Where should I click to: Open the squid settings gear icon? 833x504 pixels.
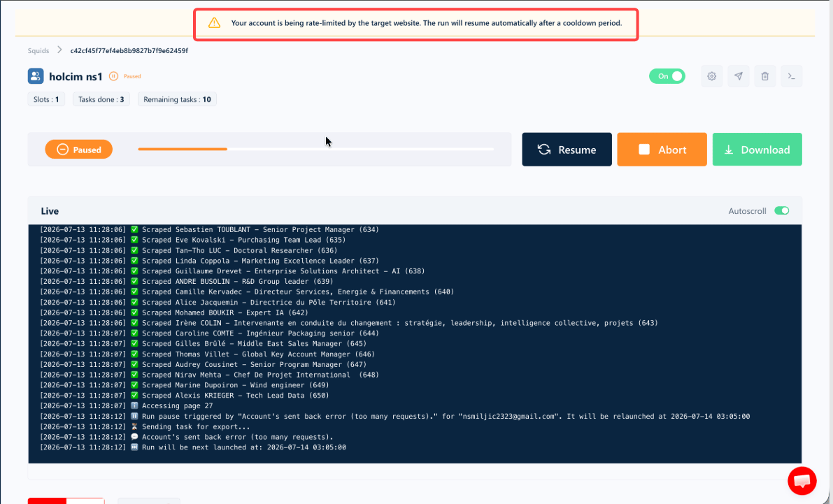pyautogui.click(x=711, y=76)
